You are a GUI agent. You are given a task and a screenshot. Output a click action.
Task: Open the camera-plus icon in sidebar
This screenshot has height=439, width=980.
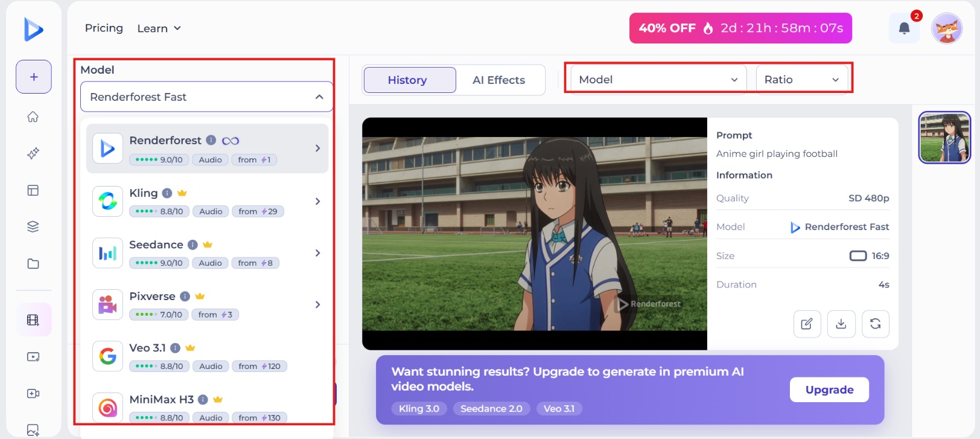[33, 394]
